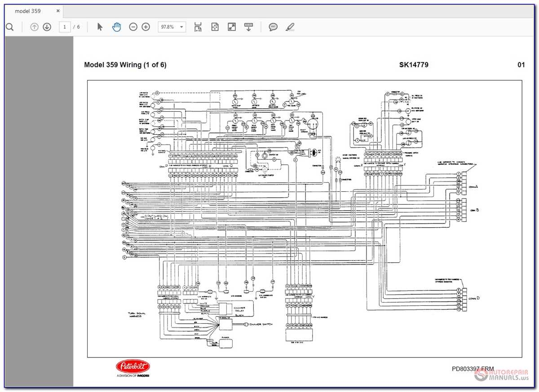Screen dimensions: 539x392
Task: Open the comment annotation tool
Action: (x=273, y=27)
